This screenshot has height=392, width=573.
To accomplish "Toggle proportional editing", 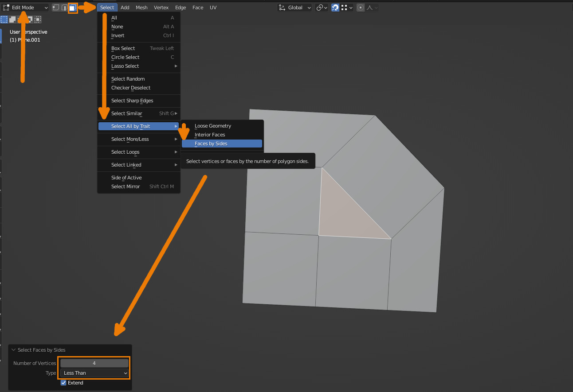I will [361, 8].
